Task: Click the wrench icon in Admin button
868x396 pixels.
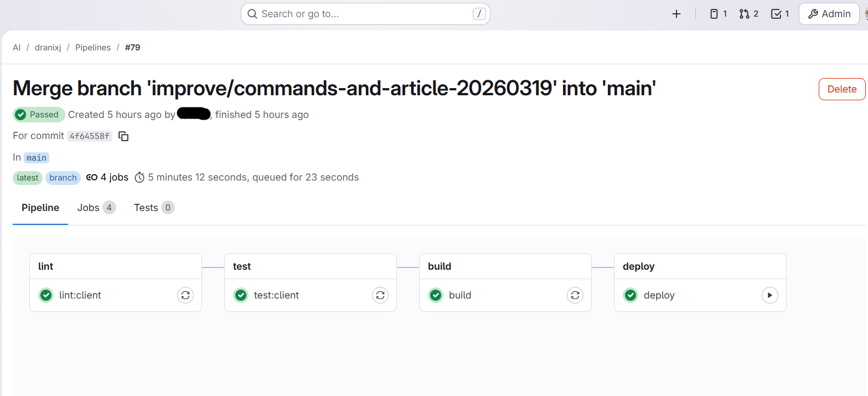Action: tap(813, 14)
